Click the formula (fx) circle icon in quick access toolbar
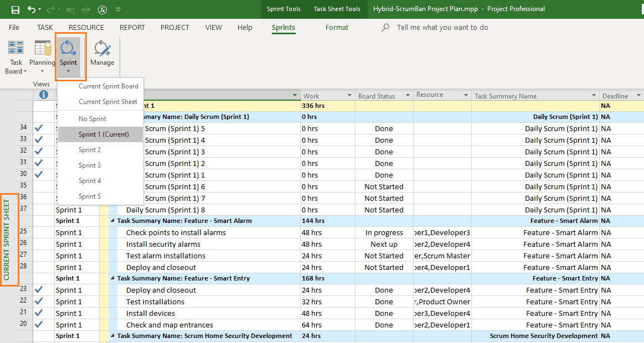This screenshot has width=644, height=343. pyautogui.click(x=102, y=9)
